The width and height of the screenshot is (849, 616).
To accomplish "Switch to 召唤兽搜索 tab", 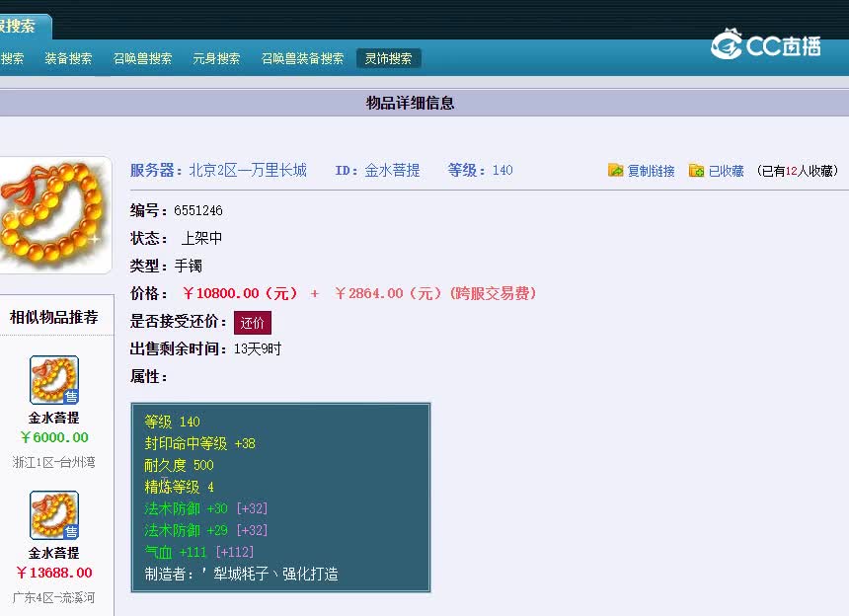I will coord(142,58).
